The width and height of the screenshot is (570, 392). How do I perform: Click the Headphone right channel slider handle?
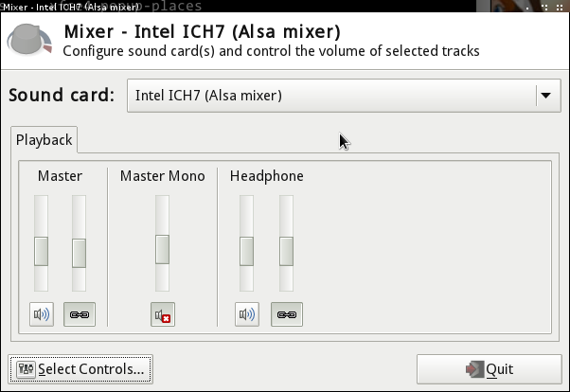tap(286, 251)
